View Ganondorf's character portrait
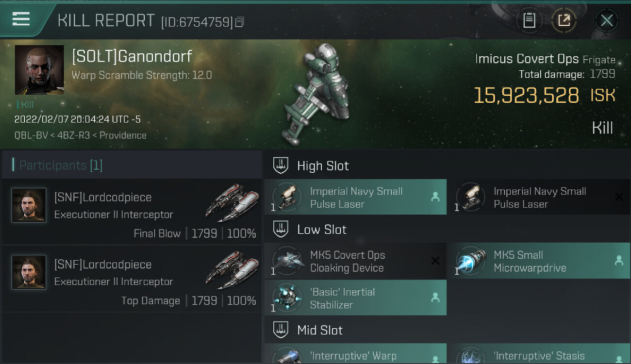This screenshot has width=631, height=364. 39,70
